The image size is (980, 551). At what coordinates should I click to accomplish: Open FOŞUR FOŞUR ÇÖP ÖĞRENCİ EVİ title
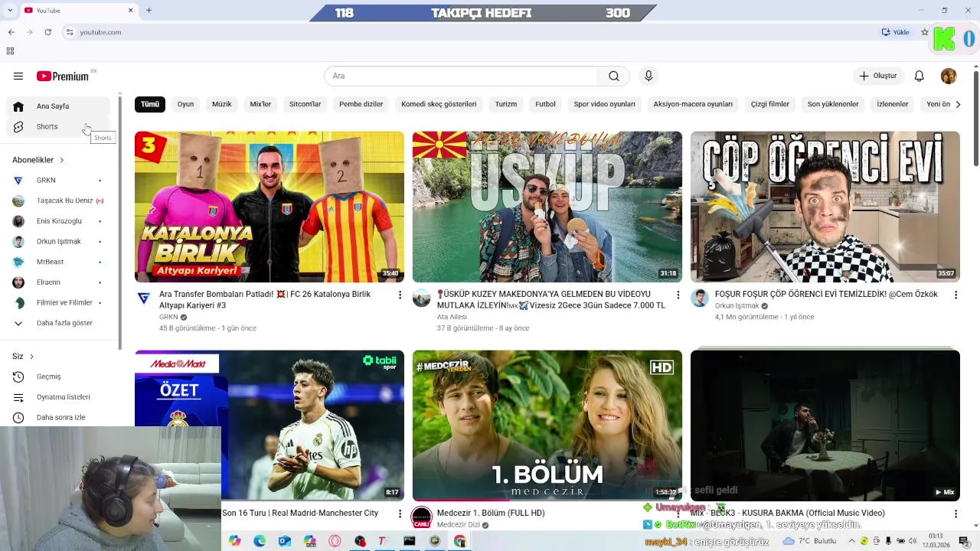pyautogui.click(x=826, y=294)
